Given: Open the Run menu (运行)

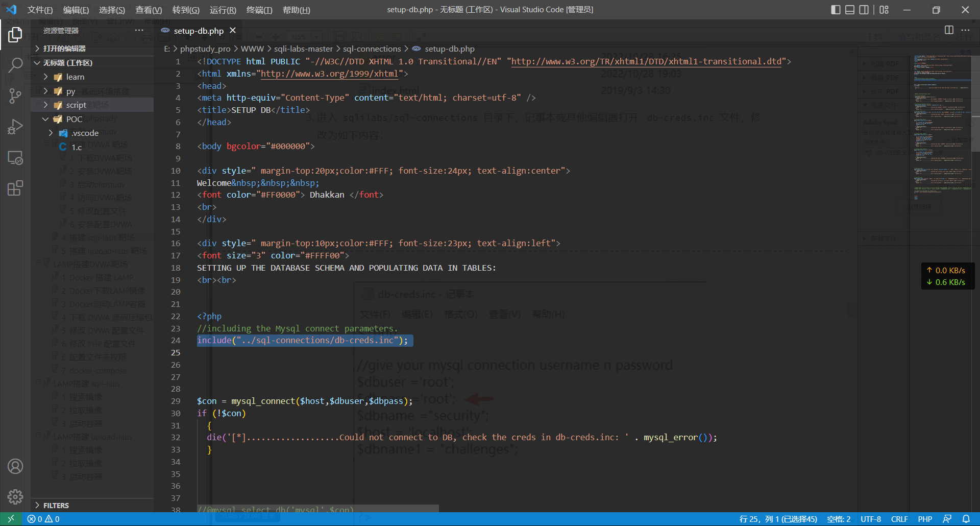Looking at the screenshot, I should click(x=223, y=10).
